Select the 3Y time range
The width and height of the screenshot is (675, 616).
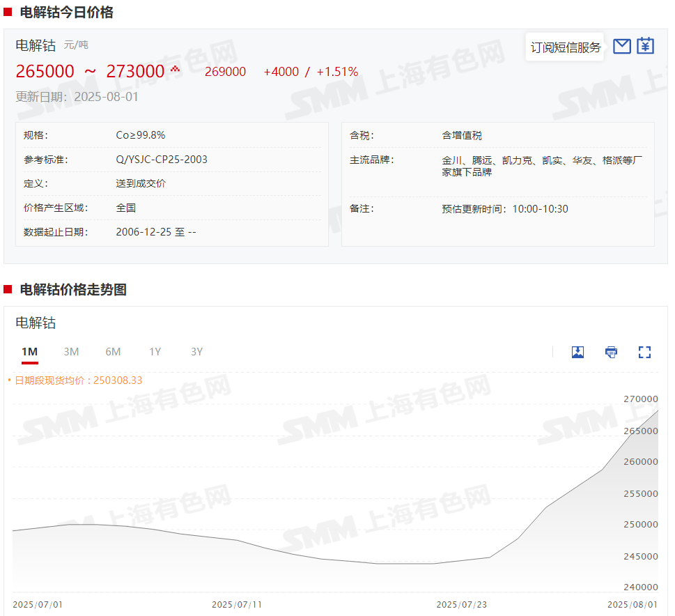[x=196, y=352]
